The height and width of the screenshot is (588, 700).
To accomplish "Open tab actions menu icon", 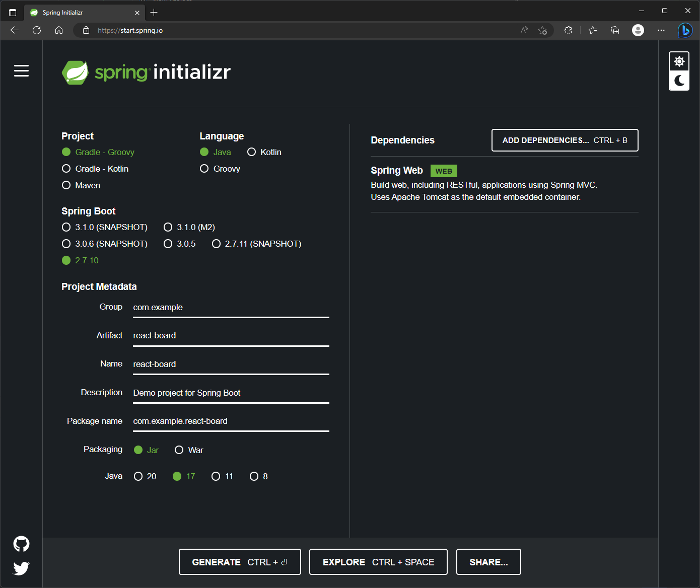I will point(13,13).
